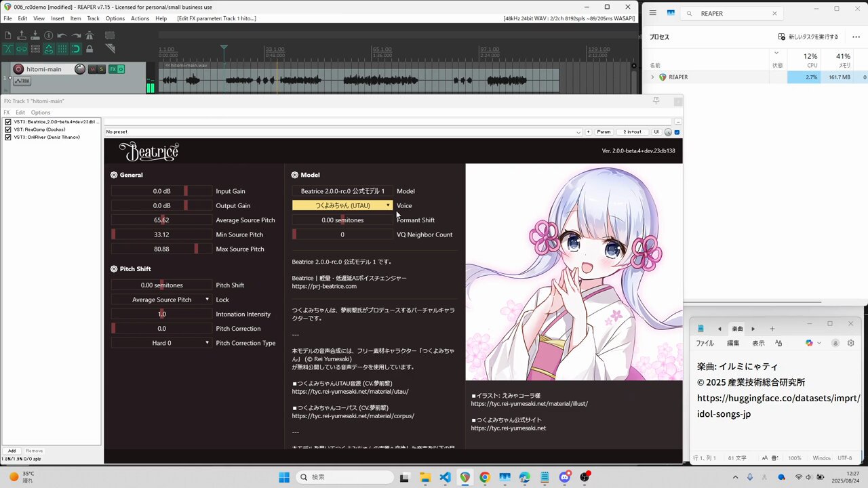The image size is (868, 488).
Task: Click the Intonation Intensity slider
Action: pyautogui.click(x=161, y=314)
